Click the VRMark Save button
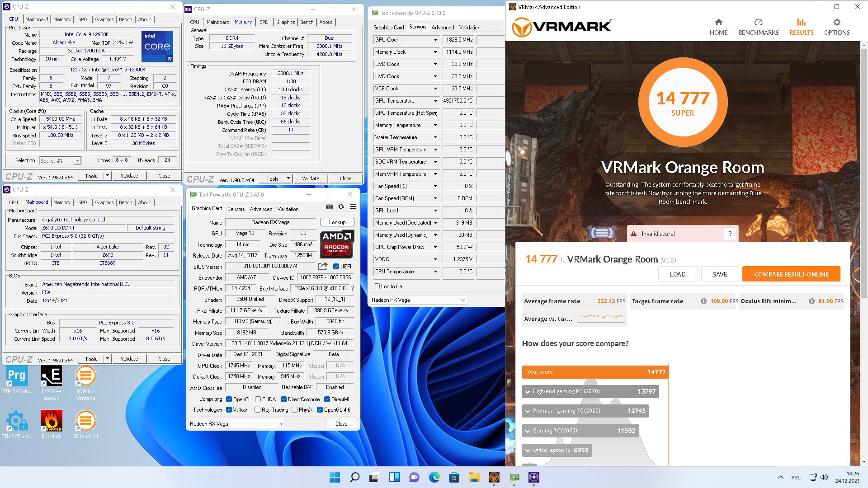Screen dimensions: 868x488 point(720,274)
